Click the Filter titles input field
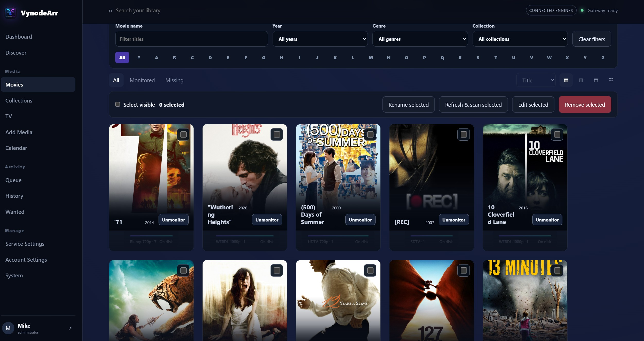 [x=192, y=39]
